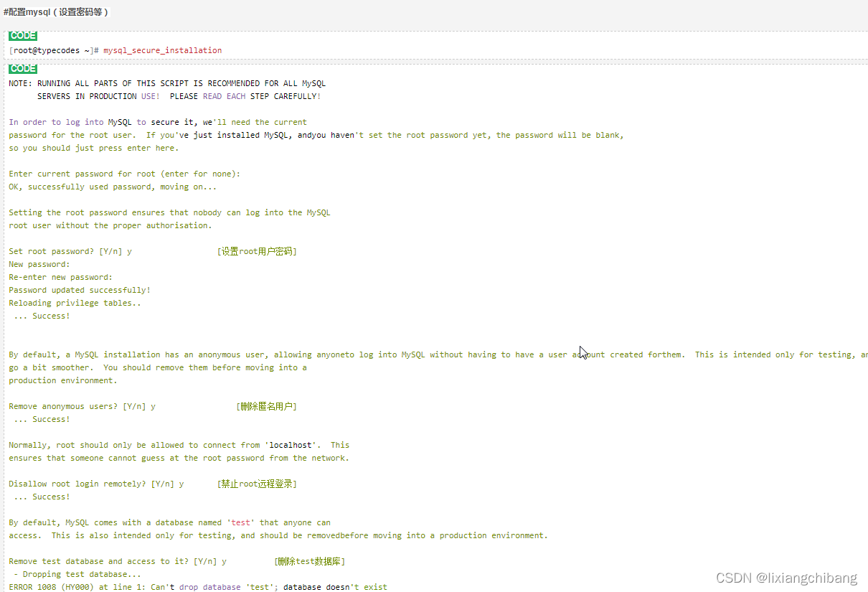Viewport: 868px width, 592px height.
Task: Click the line 'In order to log into MySQL'
Action: (x=158, y=122)
